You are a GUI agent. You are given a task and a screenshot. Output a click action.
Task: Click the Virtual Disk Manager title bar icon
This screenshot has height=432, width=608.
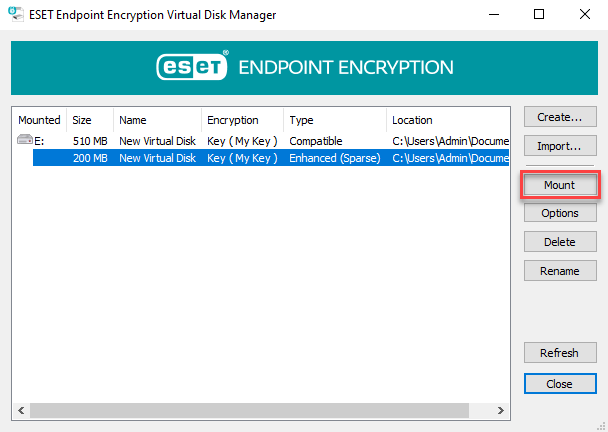click(16, 14)
